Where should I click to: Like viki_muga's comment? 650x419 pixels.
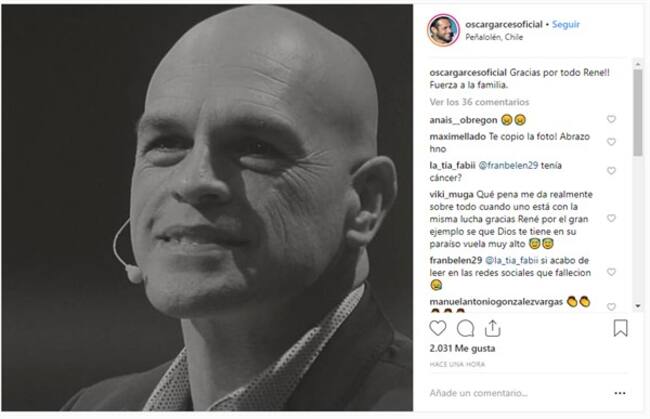[x=611, y=217]
